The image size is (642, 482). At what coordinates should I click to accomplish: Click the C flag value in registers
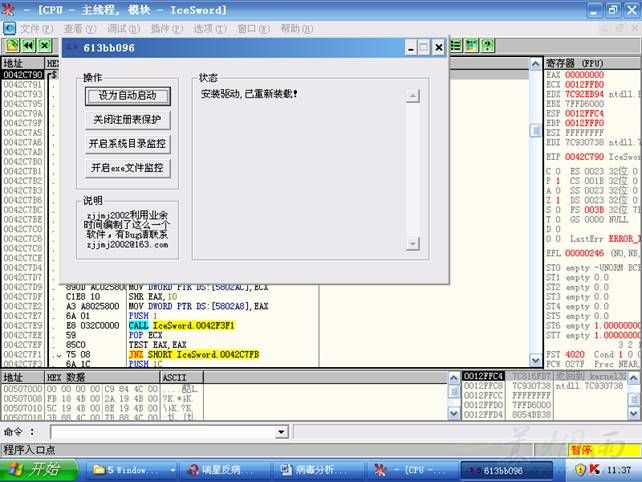coord(558,171)
